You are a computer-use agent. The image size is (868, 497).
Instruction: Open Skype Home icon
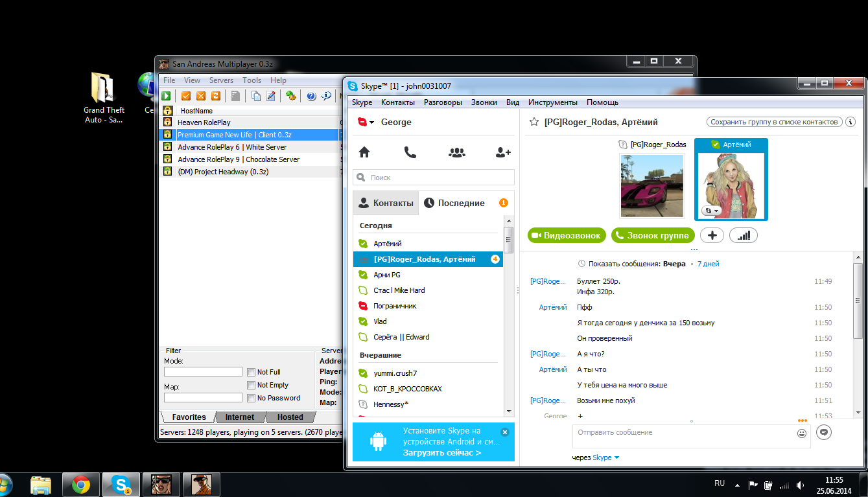pos(364,152)
